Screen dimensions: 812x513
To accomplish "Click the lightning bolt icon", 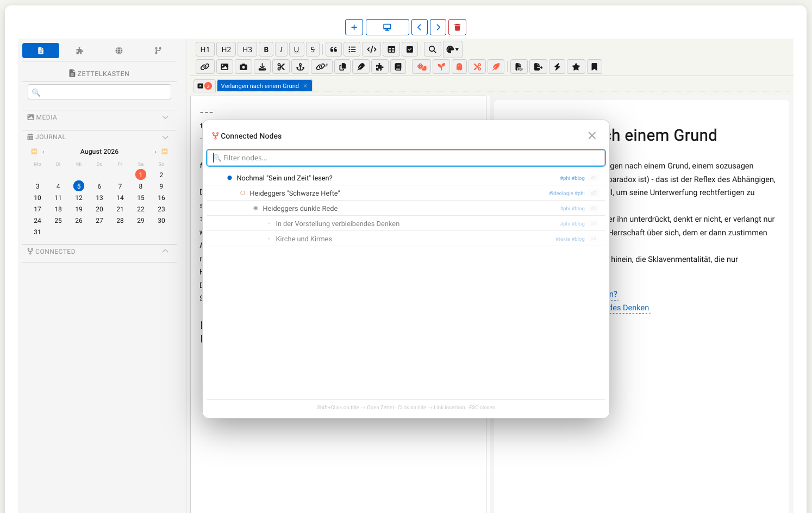I will [557, 67].
